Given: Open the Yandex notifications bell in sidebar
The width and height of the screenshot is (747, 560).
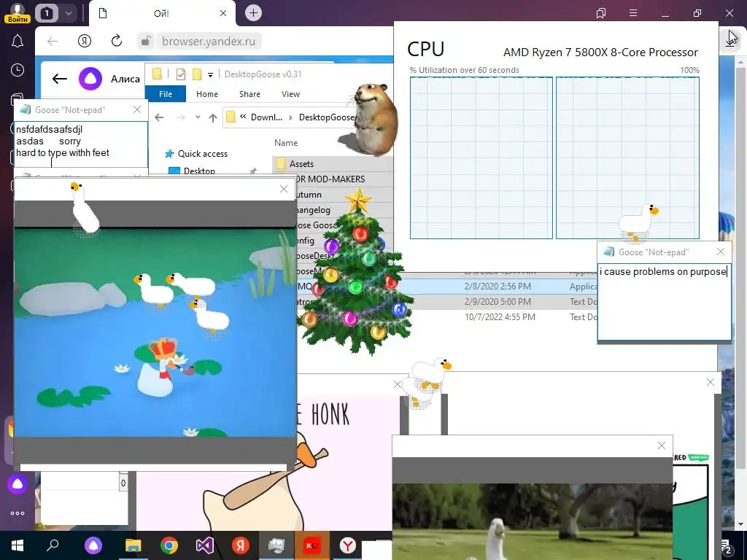Looking at the screenshot, I should click(x=18, y=42).
